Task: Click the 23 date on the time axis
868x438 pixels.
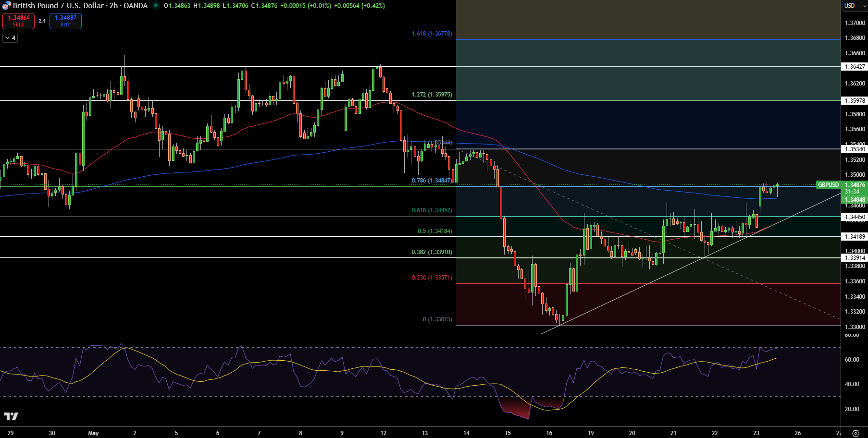Action: pos(756,433)
